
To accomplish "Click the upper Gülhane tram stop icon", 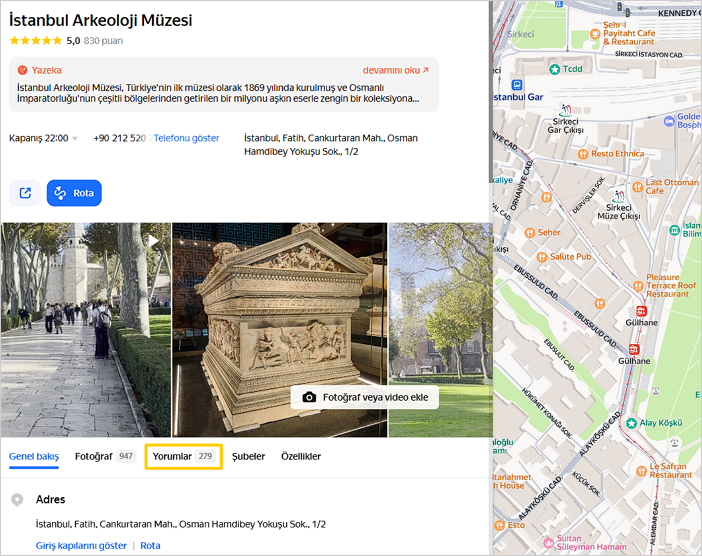I will coord(641,311).
